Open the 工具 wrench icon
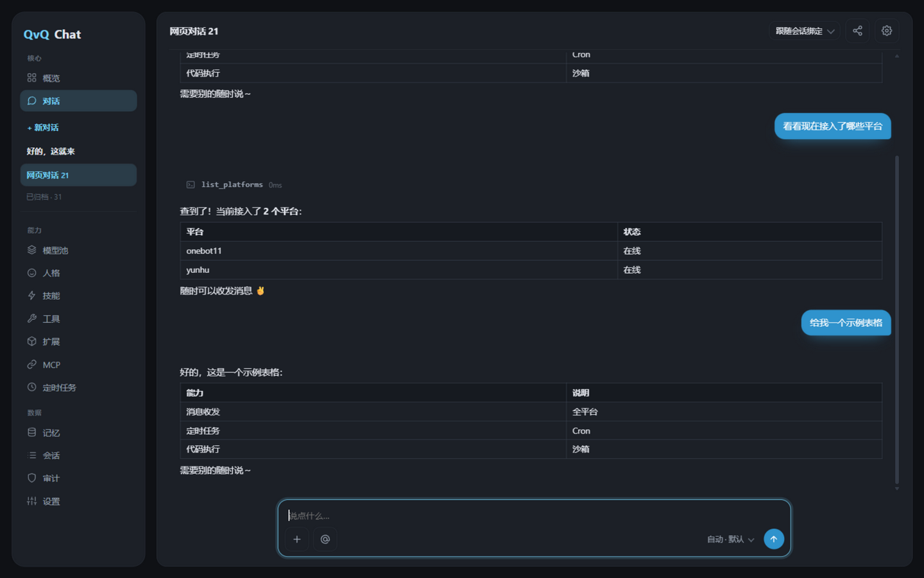924x578 pixels. point(31,319)
